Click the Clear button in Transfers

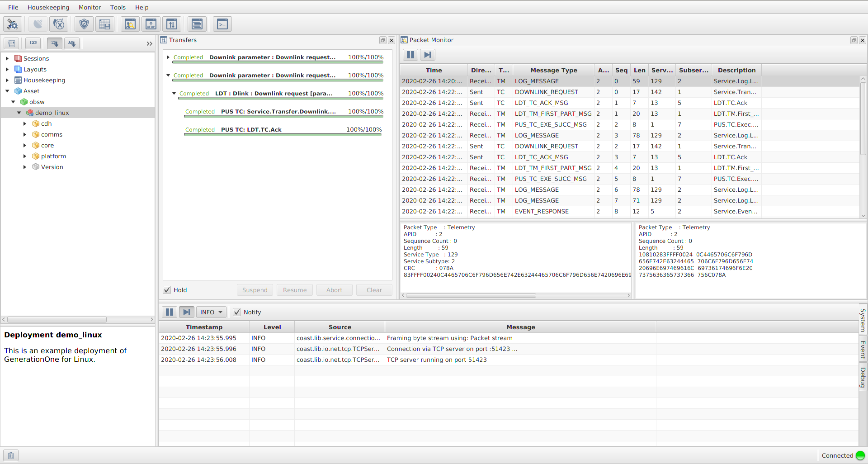pyautogui.click(x=374, y=290)
